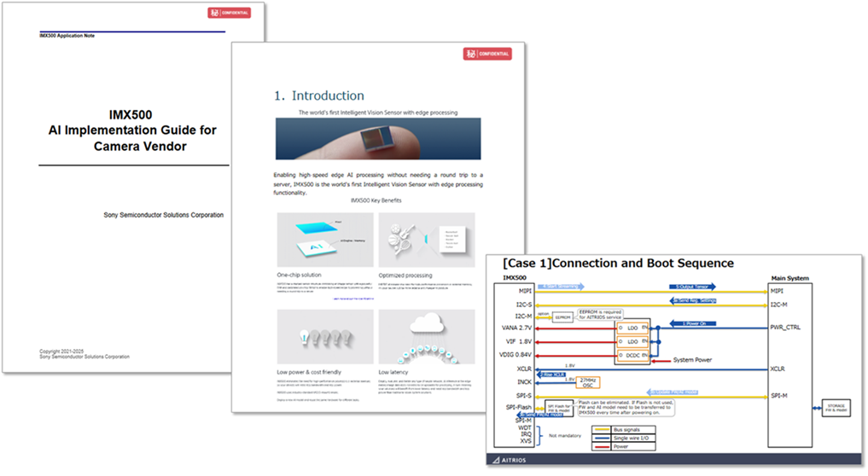This screenshot has width=868, height=476.
Task: Click the 'IMX500' block label in the diagram
Action: click(515, 278)
